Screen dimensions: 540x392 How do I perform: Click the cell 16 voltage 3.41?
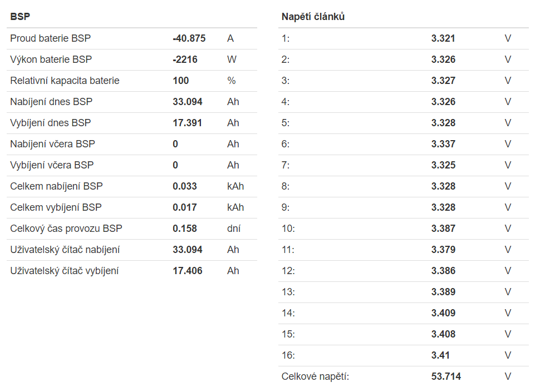click(x=440, y=355)
